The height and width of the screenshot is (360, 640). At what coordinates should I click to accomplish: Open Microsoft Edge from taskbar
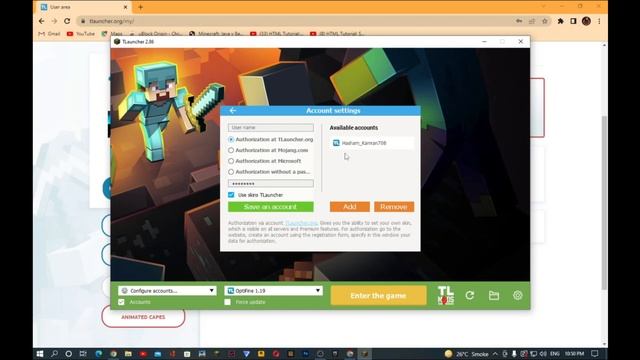[x=98, y=354]
